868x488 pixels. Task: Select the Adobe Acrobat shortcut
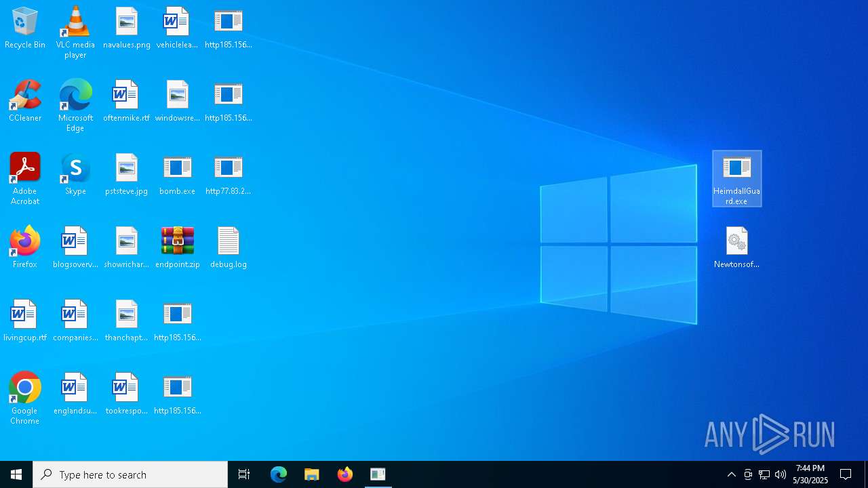[25, 179]
